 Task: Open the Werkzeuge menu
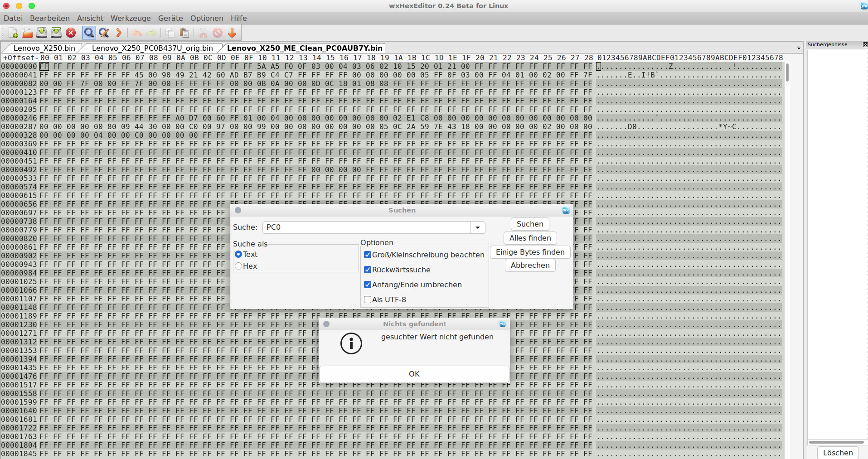pos(131,18)
